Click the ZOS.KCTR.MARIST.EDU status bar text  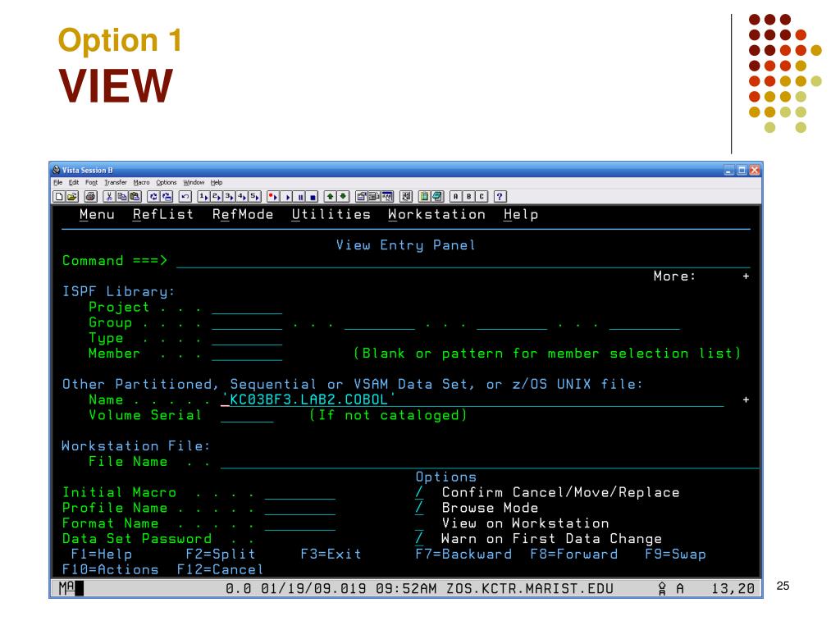click(x=530, y=589)
